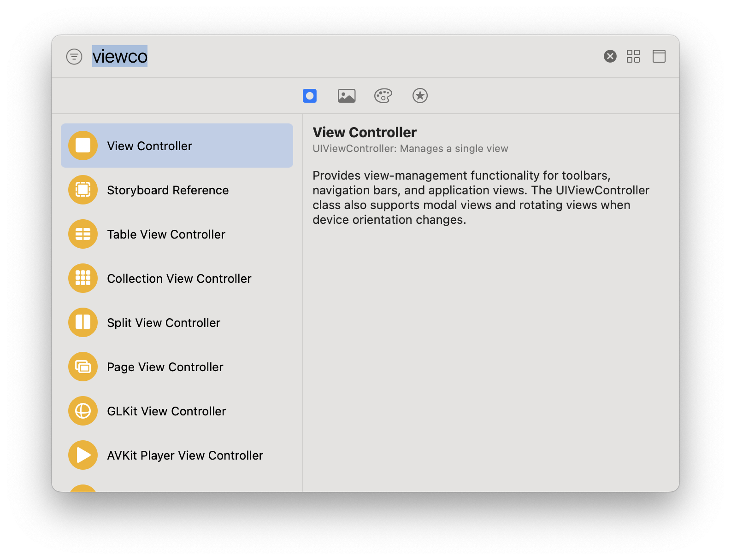Select the partially visible last list item
Image resolution: width=731 pixels, height=560 pixels.
click(83, 488)
